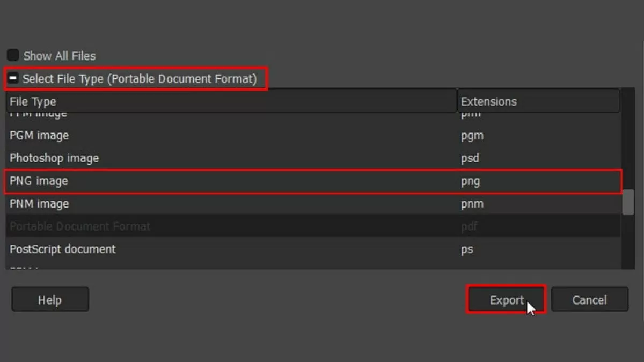The height and width of the screenshot is (362, 644).
Task: Click the psd extension cell
Action: 470,158
